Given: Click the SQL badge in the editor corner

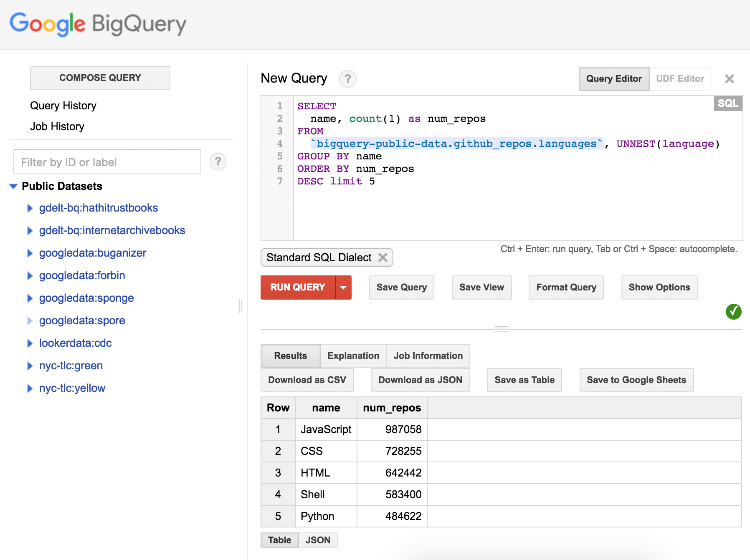Looking at the screenshot, I should [x=727, y=103].
